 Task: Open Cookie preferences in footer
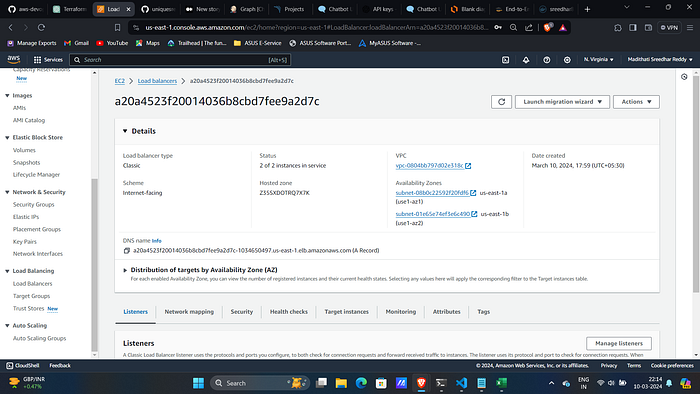(x=672, y=365)
